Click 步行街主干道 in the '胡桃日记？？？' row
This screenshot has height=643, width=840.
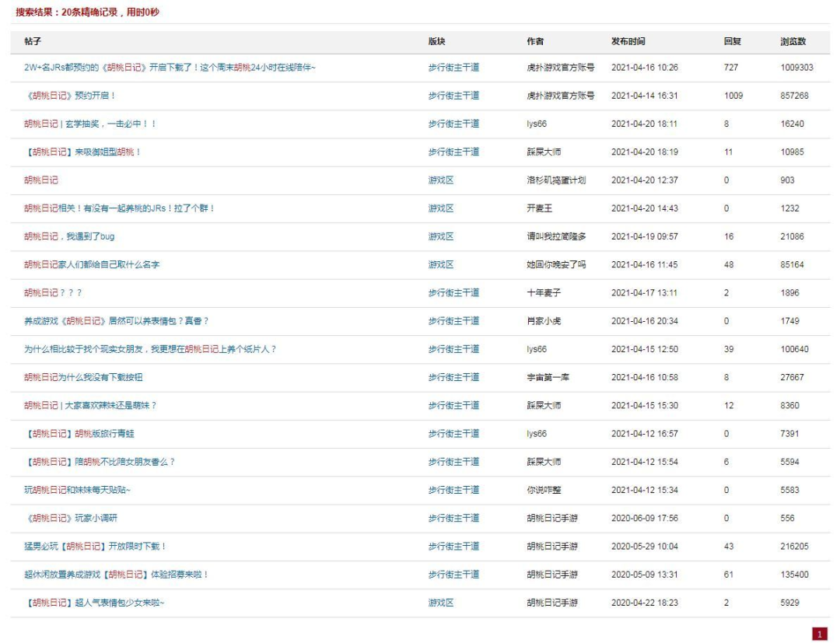point(453,293)
